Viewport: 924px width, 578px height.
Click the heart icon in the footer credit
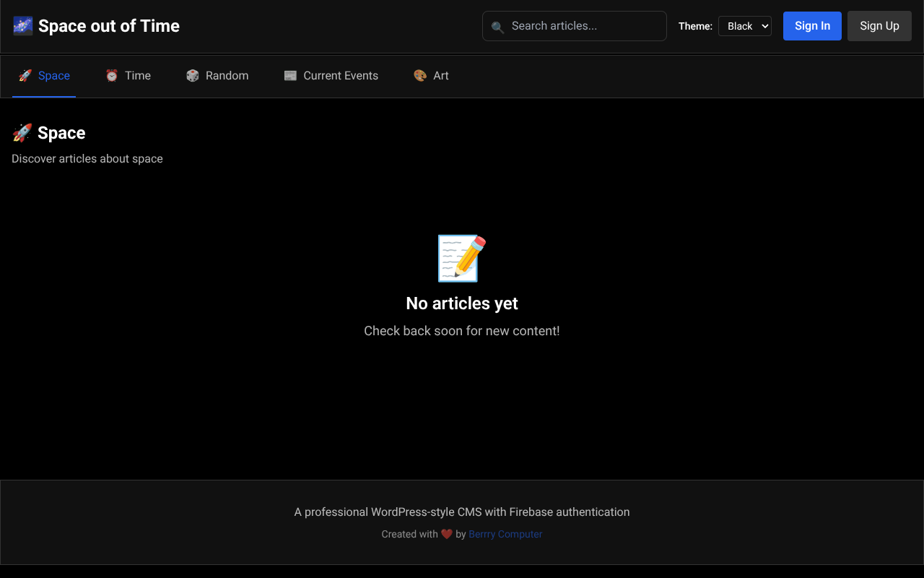pos(447,534)
